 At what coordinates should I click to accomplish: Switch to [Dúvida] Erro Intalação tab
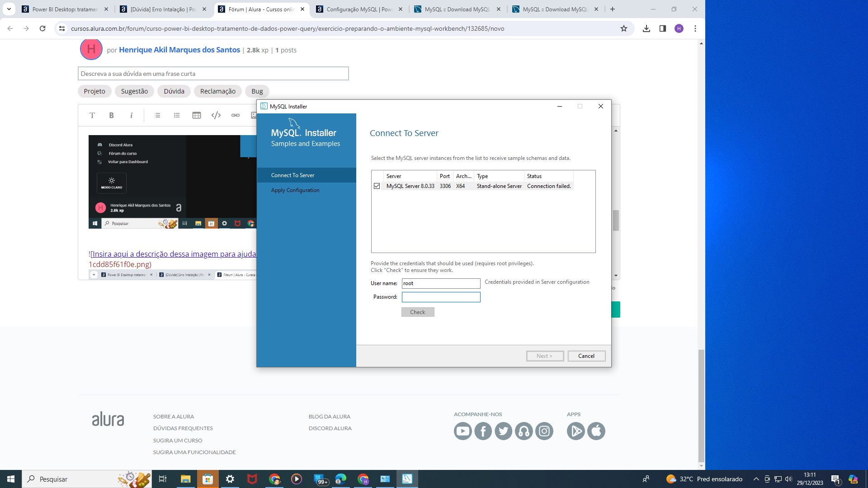tap(163, 9)
